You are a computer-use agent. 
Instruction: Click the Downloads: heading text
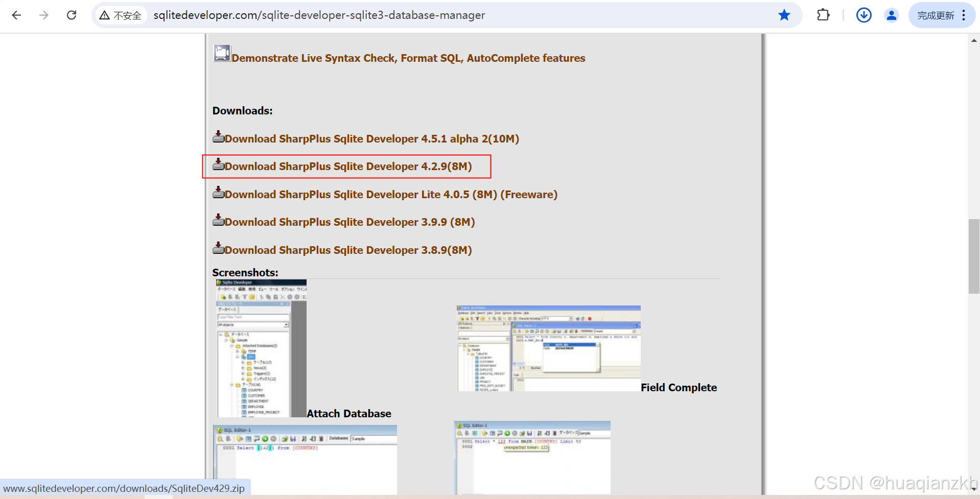pos(243,111)
